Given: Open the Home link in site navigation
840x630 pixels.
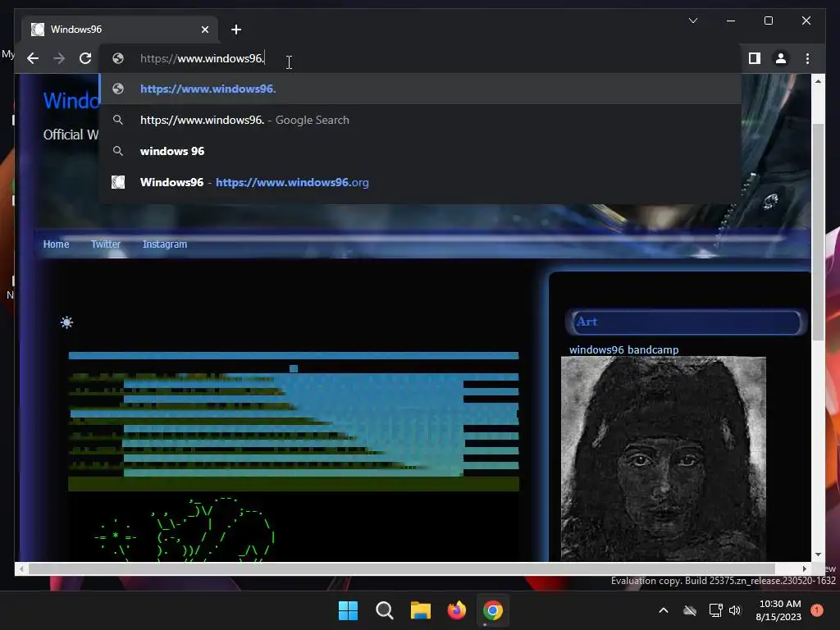Looking at the screenshot, I should [x=57, y=244].
